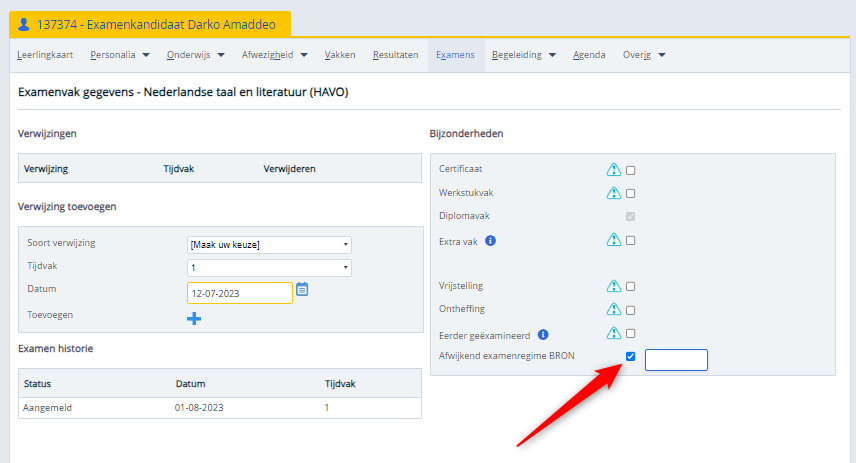Open the Resultaten tab
This screenshot has width=856, height=463.
pos(395,55)
